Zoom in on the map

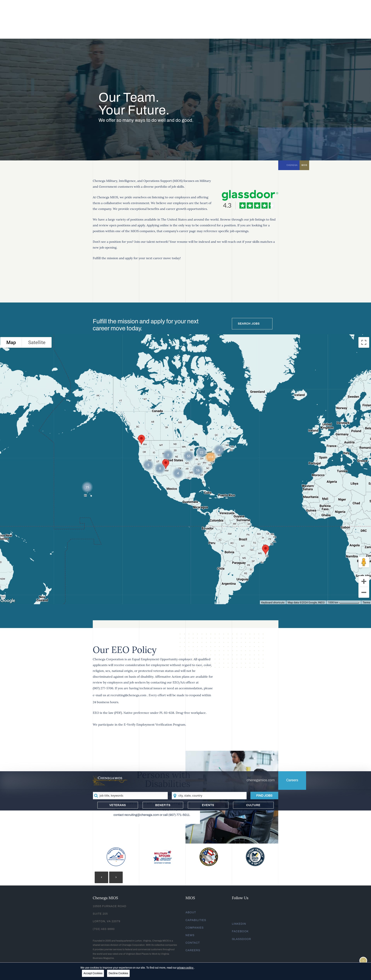(363, 581)
